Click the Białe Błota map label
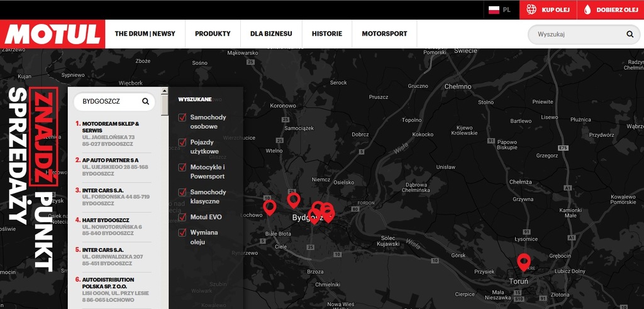This screenshot has height=309, width=644. click(278, 234)
